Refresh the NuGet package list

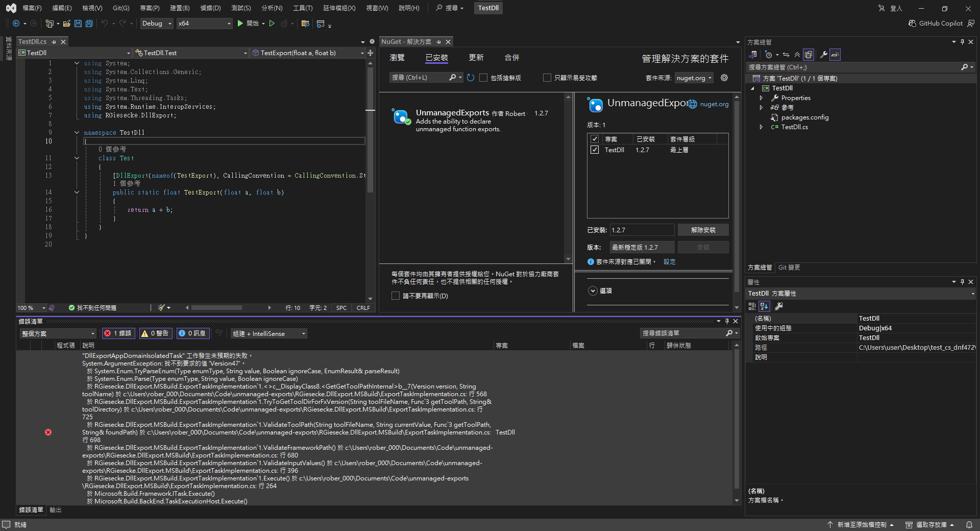point(471,78)
